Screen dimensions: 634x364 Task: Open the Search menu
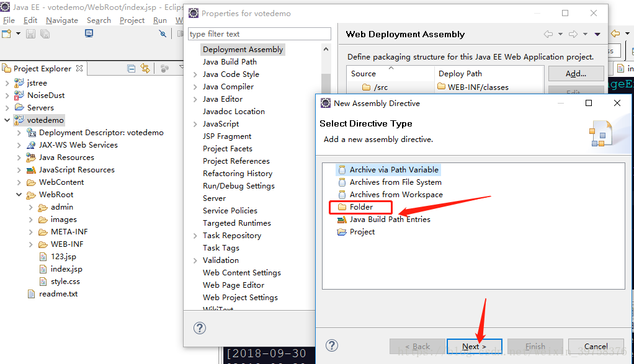[x=99, y=20]
